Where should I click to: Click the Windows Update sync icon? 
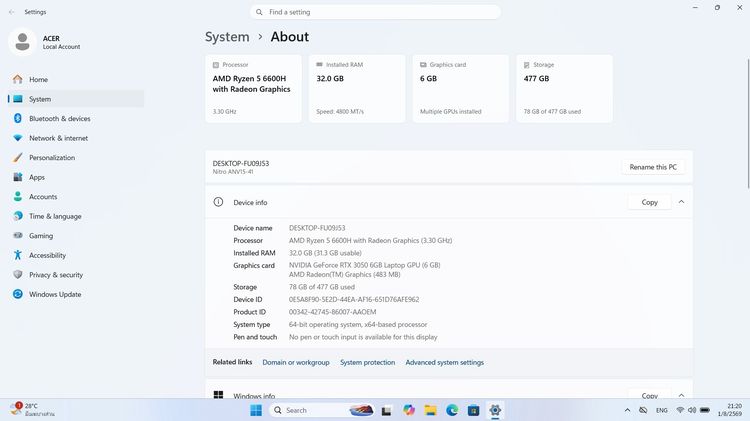tap(18, 294)
